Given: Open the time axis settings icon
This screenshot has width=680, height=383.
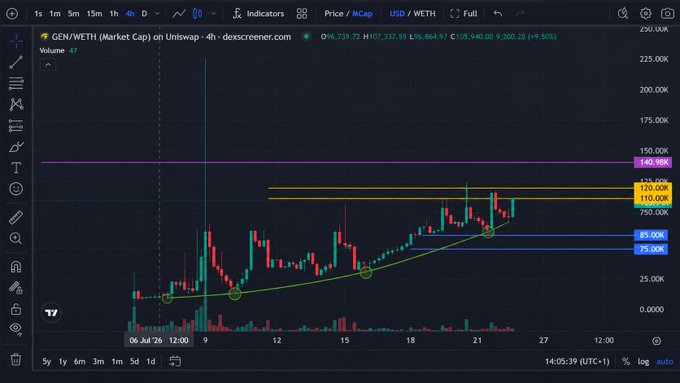Looking at the screenshot, I should 657,341.
